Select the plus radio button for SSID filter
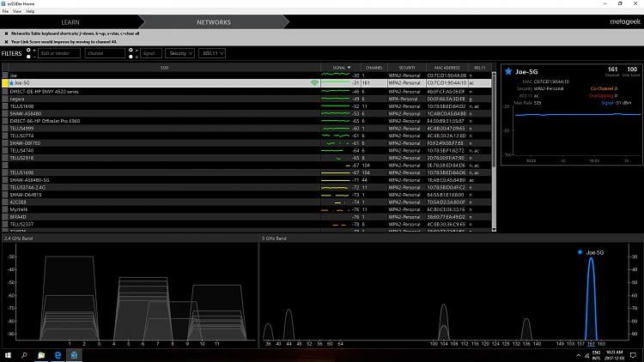The height and width of the screenshot is (362, 644). [x=29, y=50]
